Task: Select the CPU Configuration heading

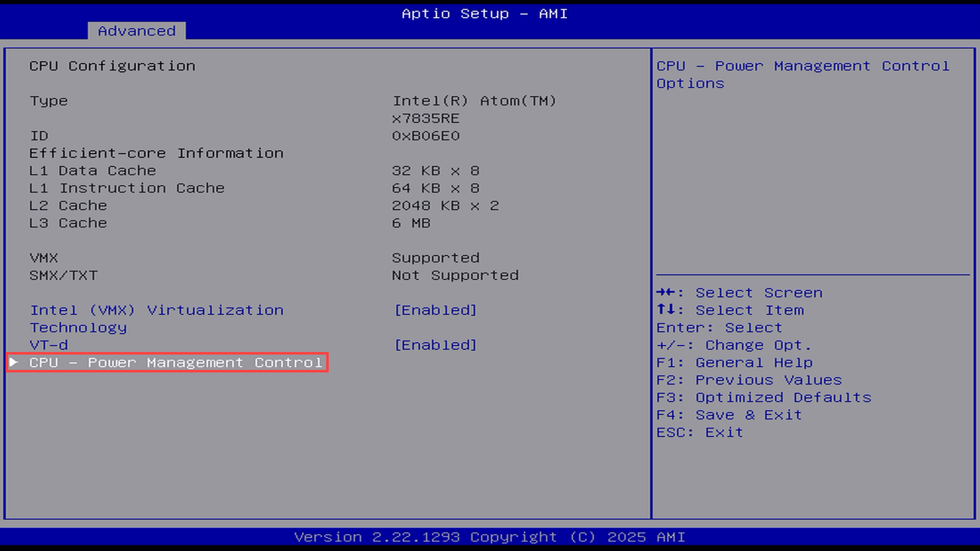Action: 112,66
